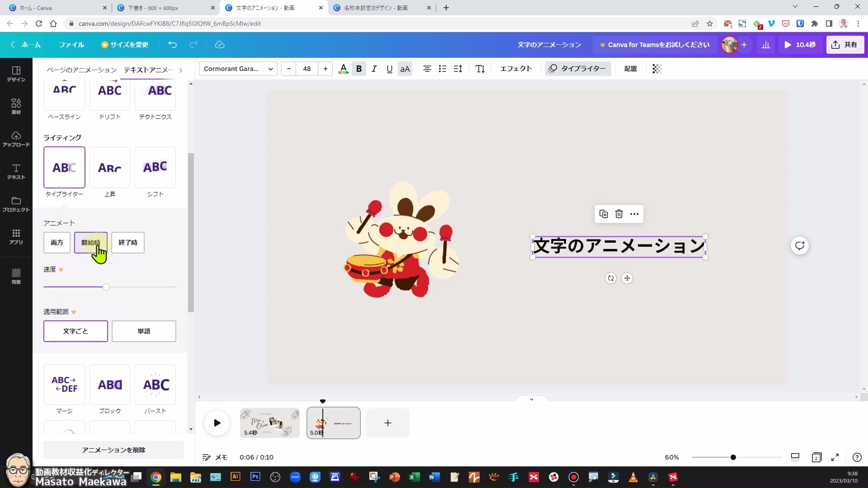Open the more options ellipsis menu

point(634,214)
